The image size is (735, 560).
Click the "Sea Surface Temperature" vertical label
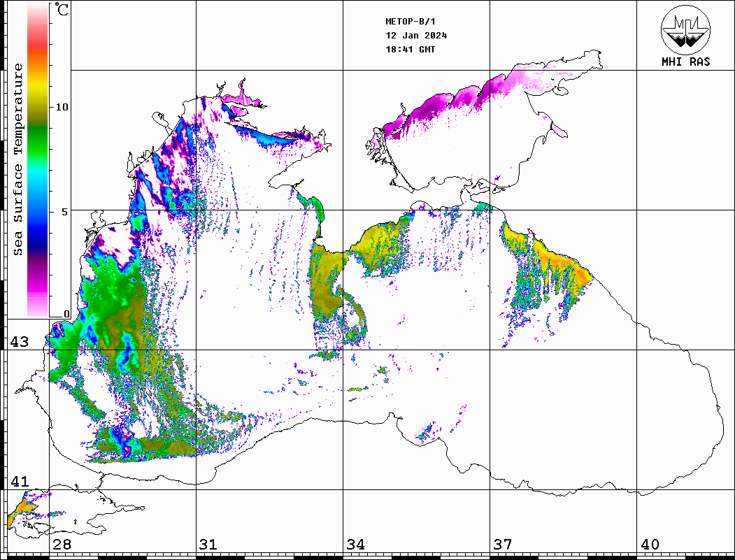click(x=17, y=159)
